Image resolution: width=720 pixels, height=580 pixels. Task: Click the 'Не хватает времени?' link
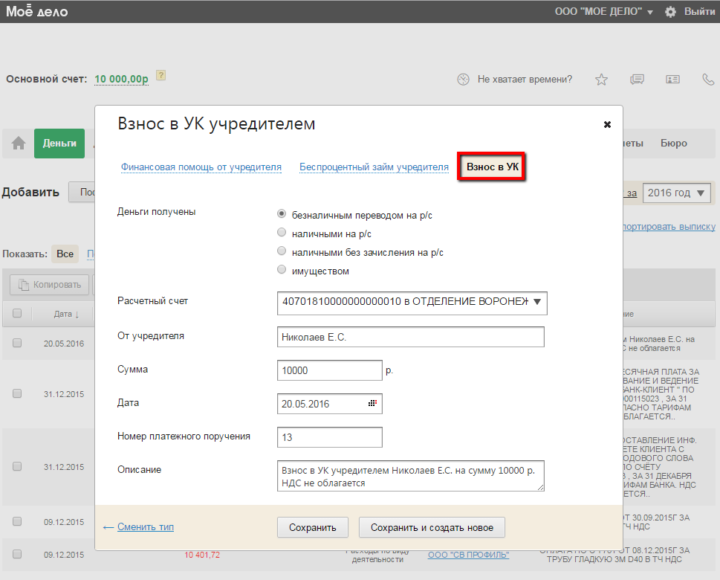tap(525, 79)
